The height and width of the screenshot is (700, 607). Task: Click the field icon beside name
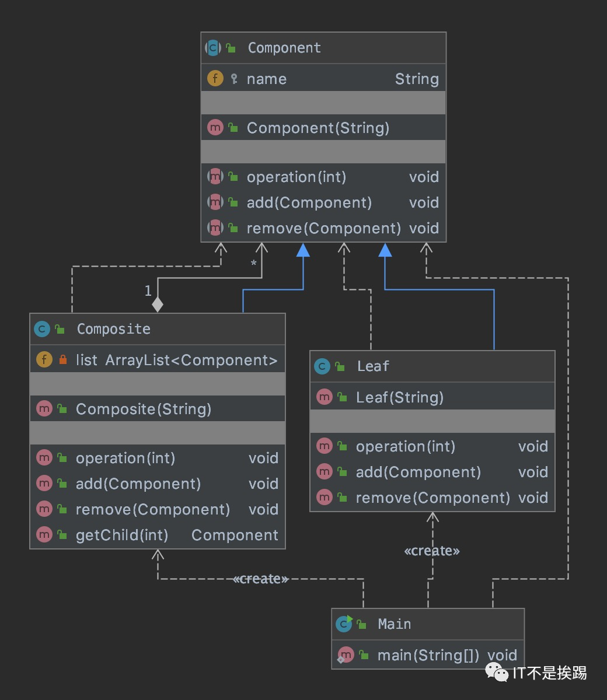tap(215, 79)
